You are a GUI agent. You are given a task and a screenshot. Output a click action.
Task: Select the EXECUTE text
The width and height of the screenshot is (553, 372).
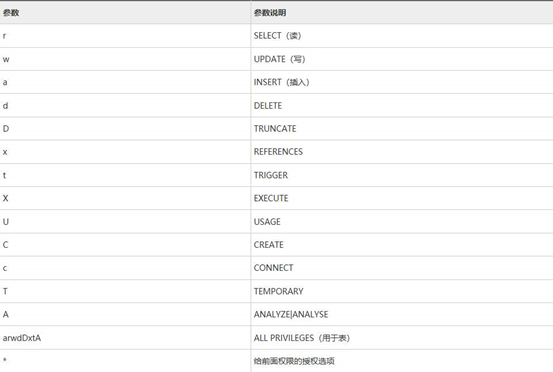tap(271, 198)
